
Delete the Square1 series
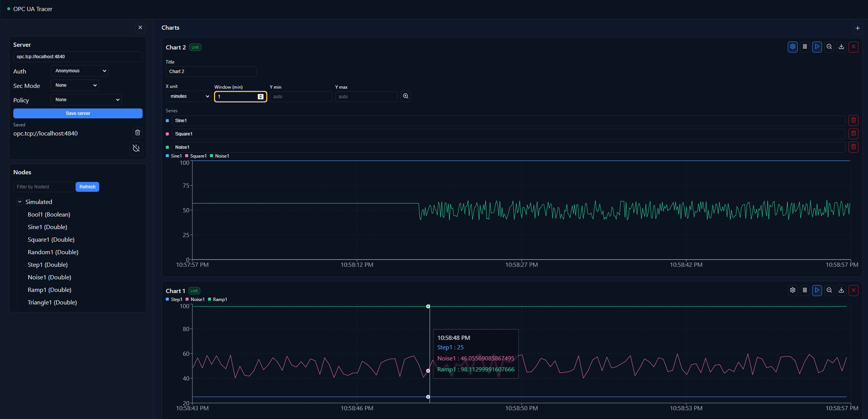853,134
